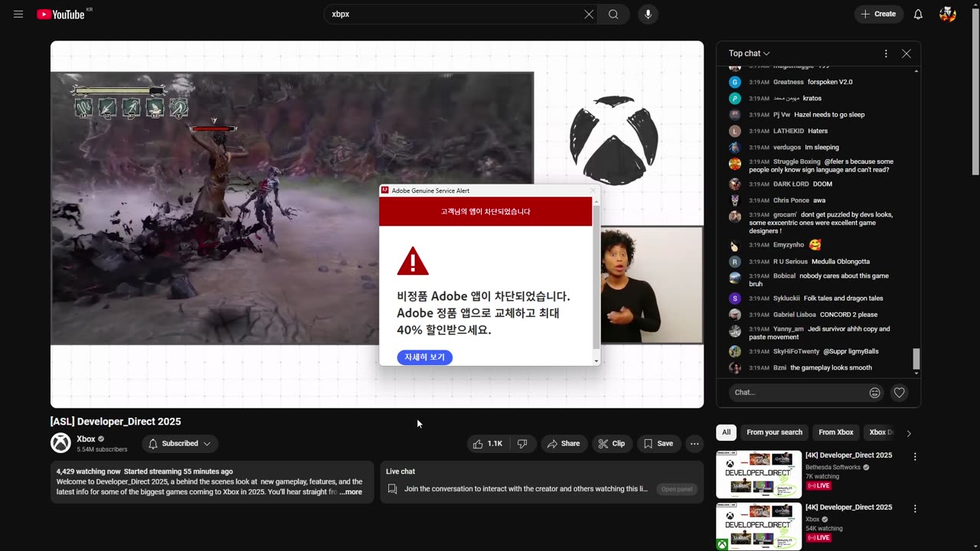Open Bethesda Softworks 4K stream thumbnail
Image resolution: width=980 pixels, height=551 pixels.
(759, 474)
